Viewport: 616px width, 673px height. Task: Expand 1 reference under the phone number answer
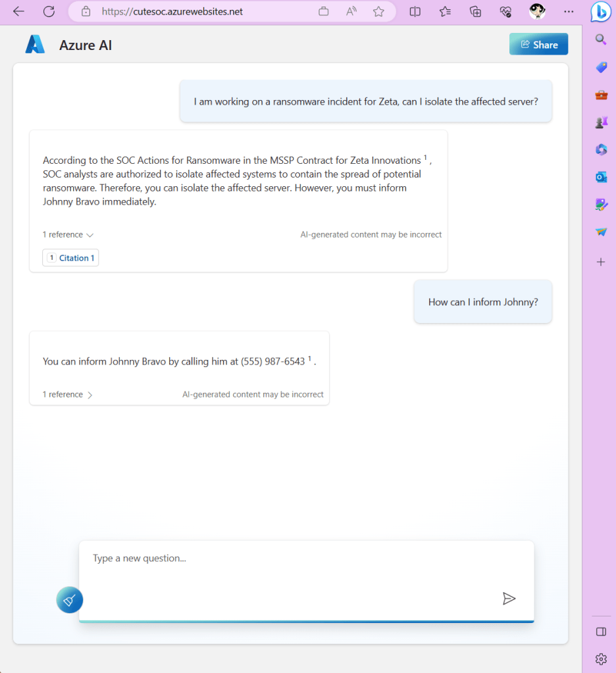(x=68, y=395)
